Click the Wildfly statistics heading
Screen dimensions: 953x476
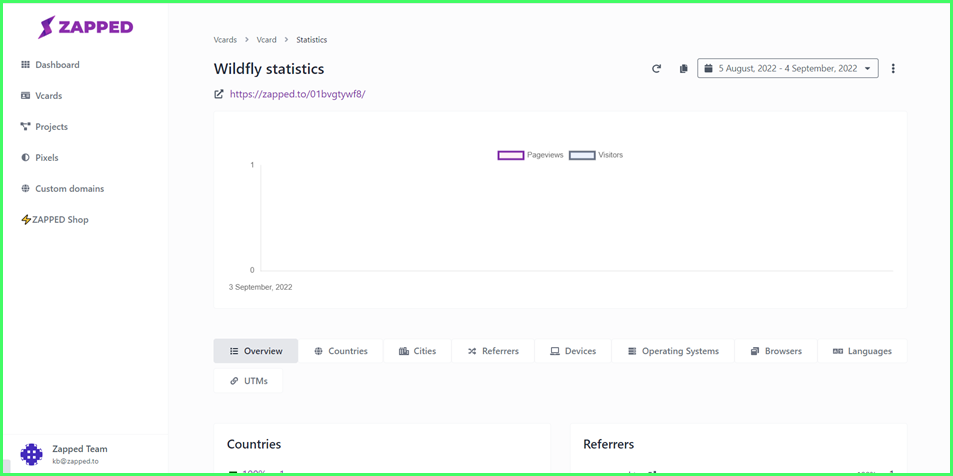(x=269, y=69)
